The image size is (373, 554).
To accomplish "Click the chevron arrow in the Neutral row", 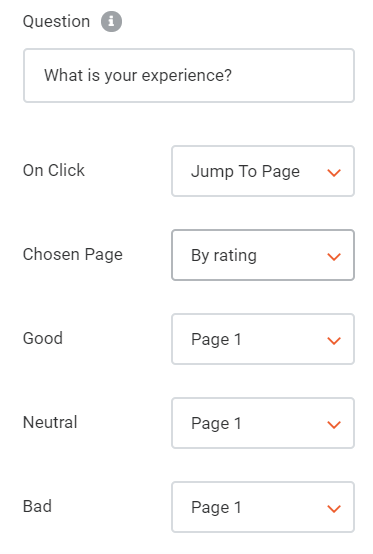I will [x=333, y=424].
